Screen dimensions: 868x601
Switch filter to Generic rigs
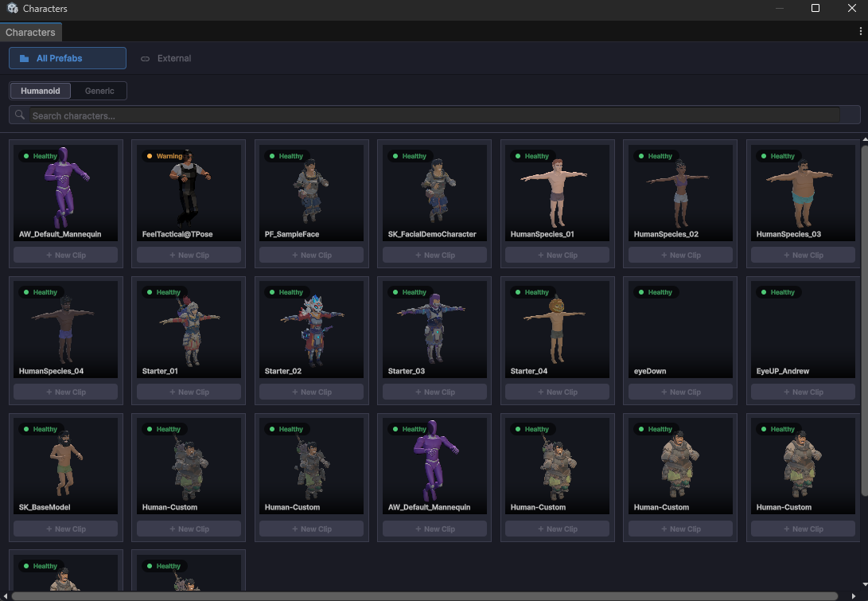pos(99,91)
